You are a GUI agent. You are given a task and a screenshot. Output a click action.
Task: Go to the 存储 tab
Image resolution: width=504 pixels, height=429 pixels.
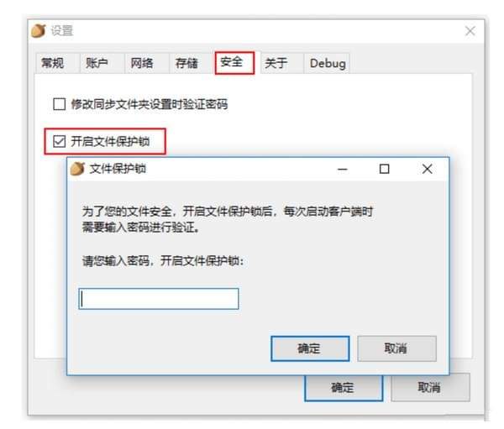coord(186,63)
